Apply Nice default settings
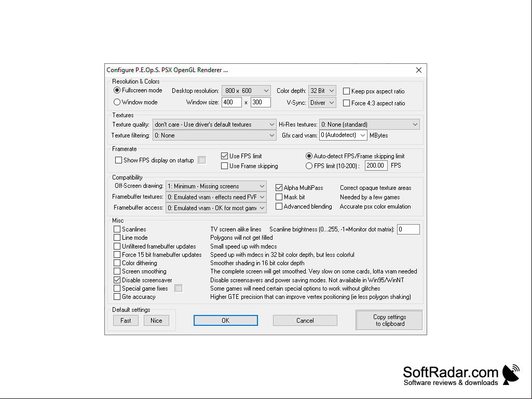Screen dimensions: 532x399 pyautogui.click(x=156, y=321)
